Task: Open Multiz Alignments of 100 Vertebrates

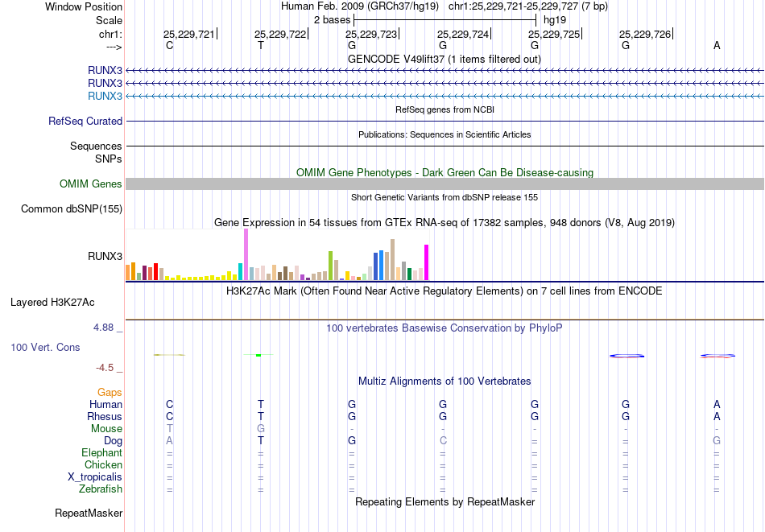Action: (445, 381)
